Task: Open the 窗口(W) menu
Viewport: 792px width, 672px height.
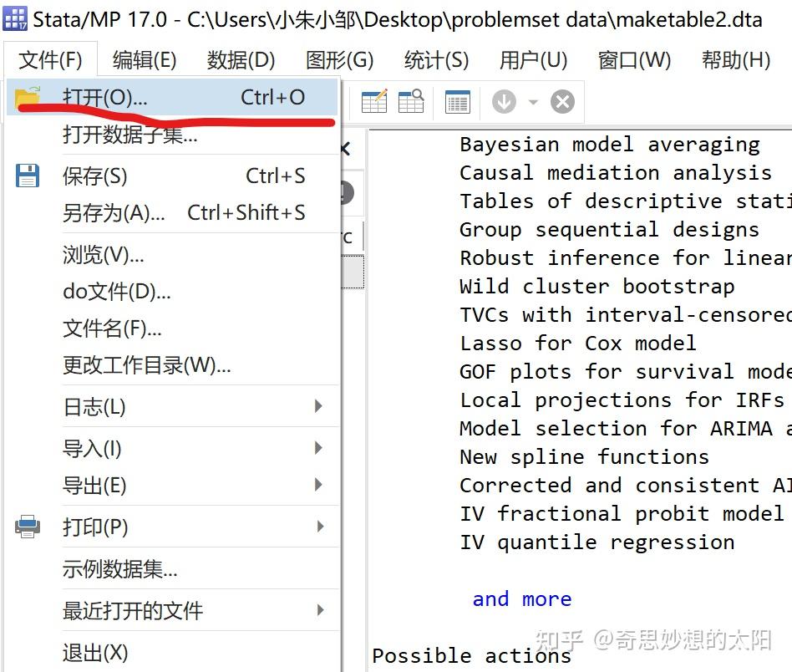Action: [x=634, y=60]
